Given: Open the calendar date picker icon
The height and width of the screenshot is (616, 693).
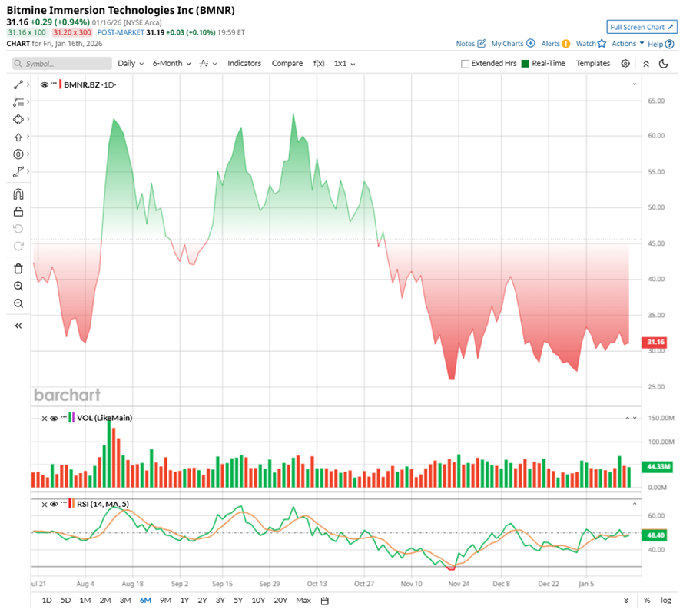Looking at the screenshot, I should [323, 599].
